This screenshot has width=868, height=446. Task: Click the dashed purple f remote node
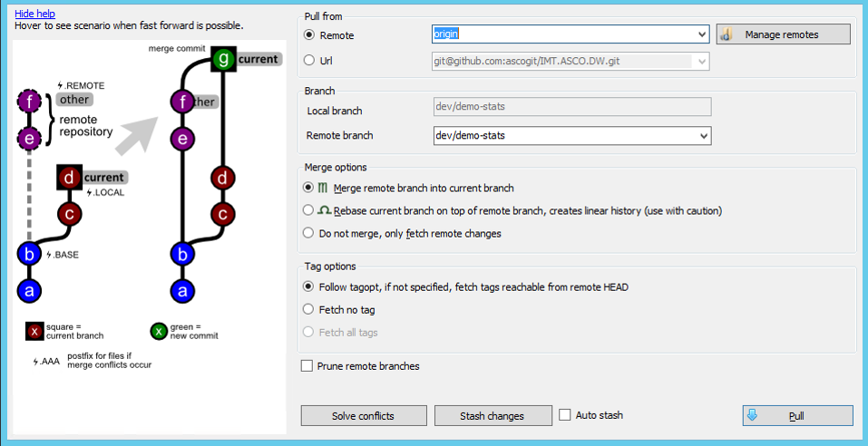click(x=29, y=102)
